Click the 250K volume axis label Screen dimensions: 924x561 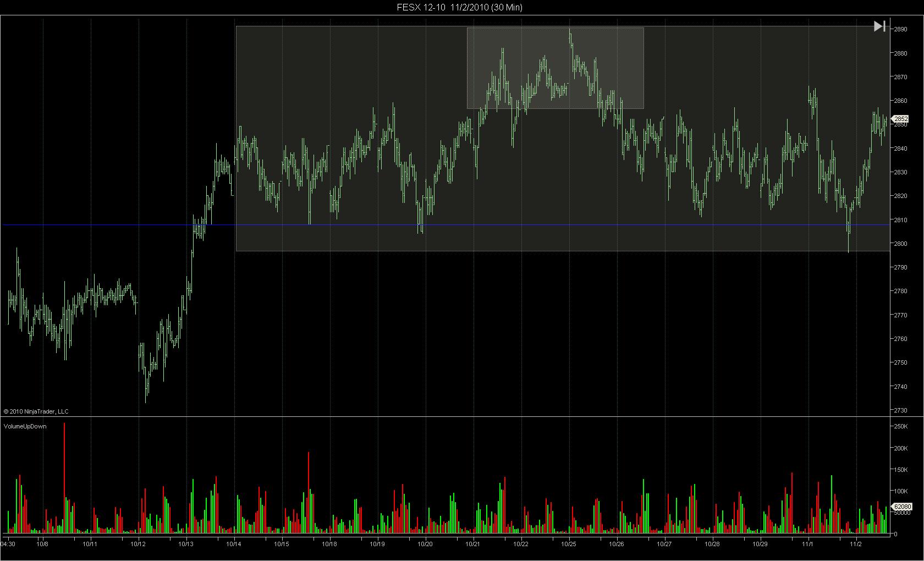coord(900,426)
